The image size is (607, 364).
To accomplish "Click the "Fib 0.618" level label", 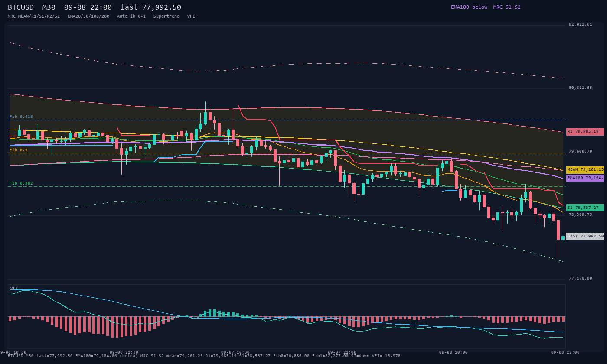I will click(21, 117).
